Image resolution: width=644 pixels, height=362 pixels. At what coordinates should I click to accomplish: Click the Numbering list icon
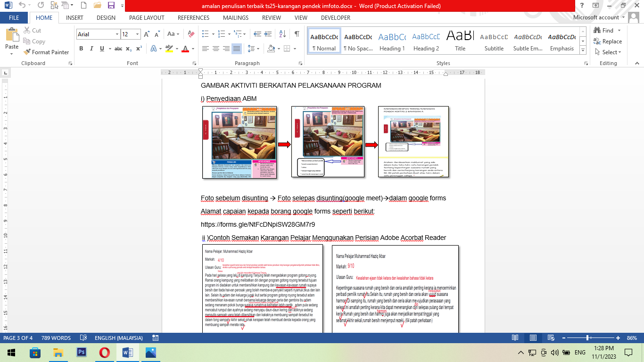[x=222, y=34]
